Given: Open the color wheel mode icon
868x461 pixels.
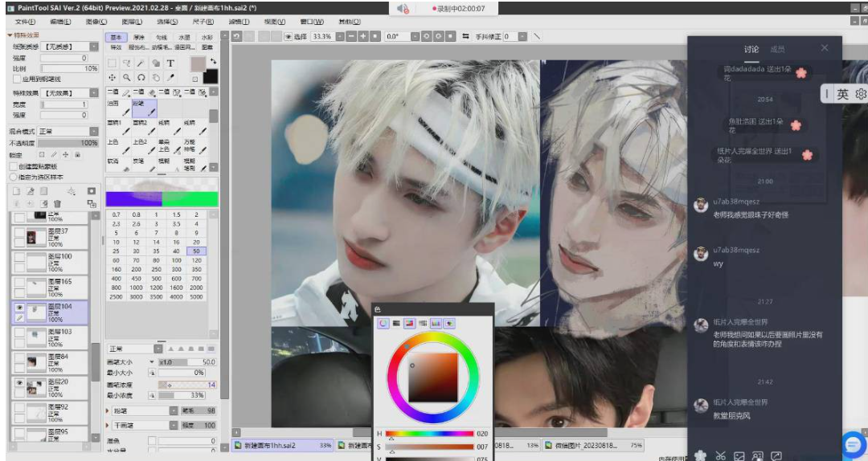Looking at the screenshot, I should tap(383, 323).
